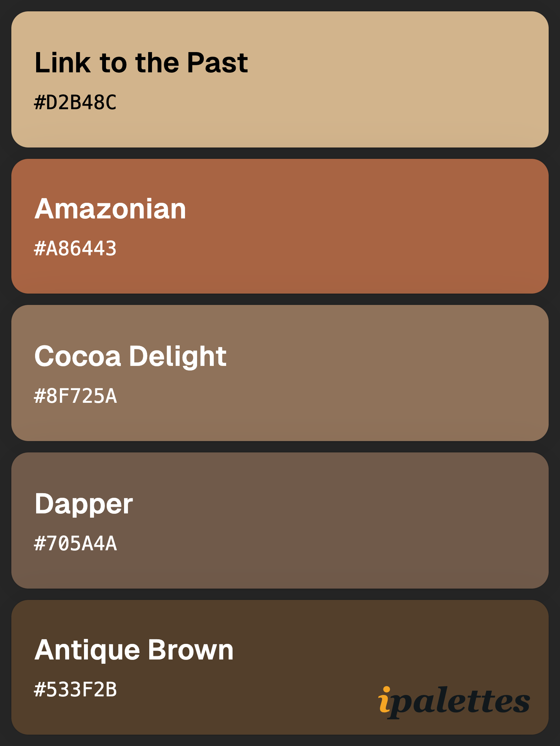The image size is (560, 746).
Task: Select the Cocoa Delight swatch
Action: pos(280,373)
